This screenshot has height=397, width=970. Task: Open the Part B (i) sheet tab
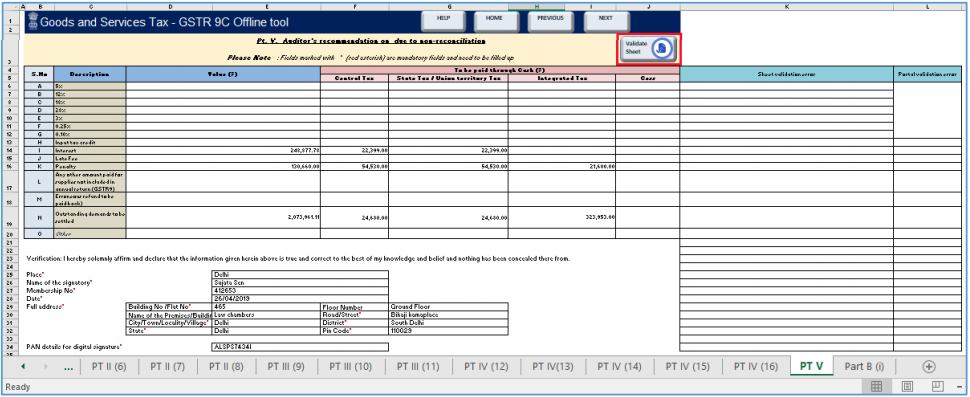click(x=864, y=366)
